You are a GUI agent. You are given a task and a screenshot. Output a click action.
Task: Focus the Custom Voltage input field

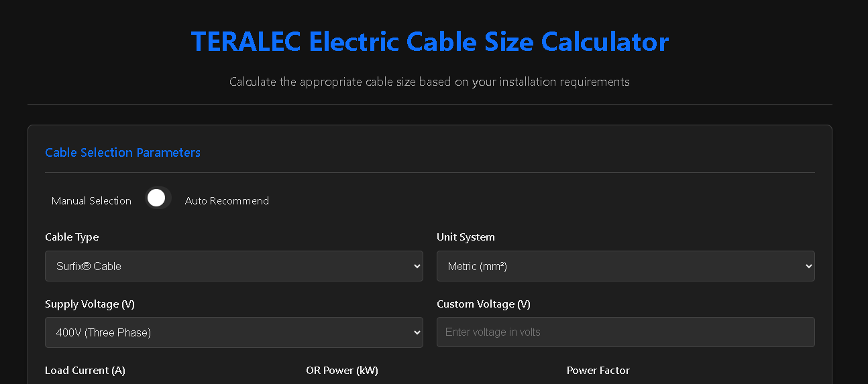(x=625, y=332)
